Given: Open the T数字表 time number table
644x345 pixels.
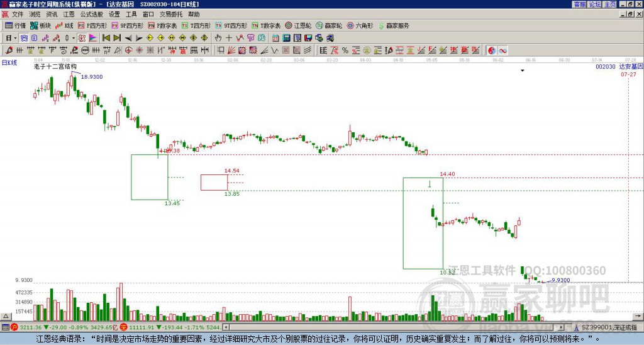Looking at the screenshot, I should pos(266,25).
